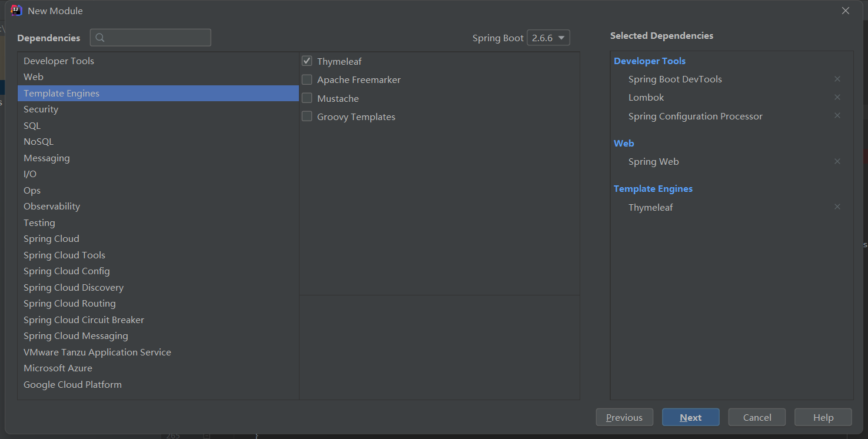Enable the Apache Freemarker checkbox
Screen dimensions: 868x439
tap(307, 79)
